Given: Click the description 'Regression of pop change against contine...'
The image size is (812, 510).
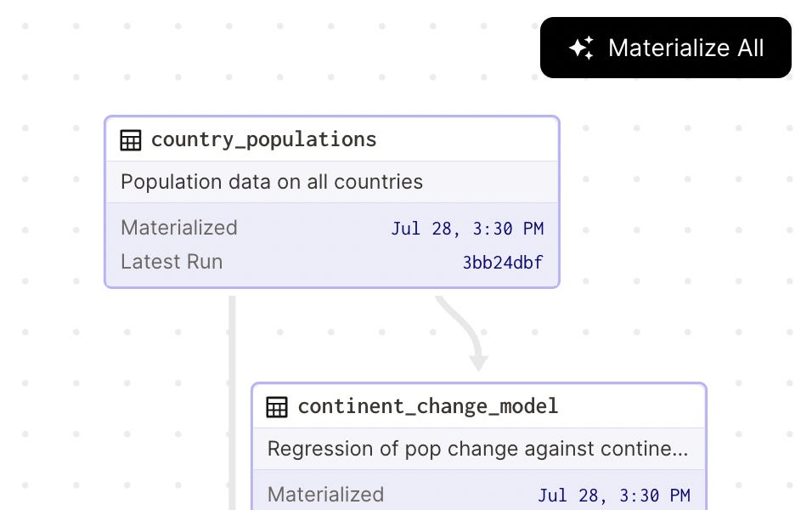Looking at the screenshot, I should point(477,449).
